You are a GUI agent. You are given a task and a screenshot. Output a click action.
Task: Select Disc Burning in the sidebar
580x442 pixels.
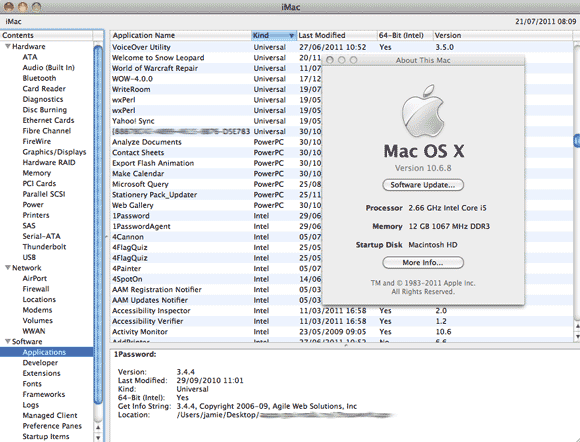[44, 109]
